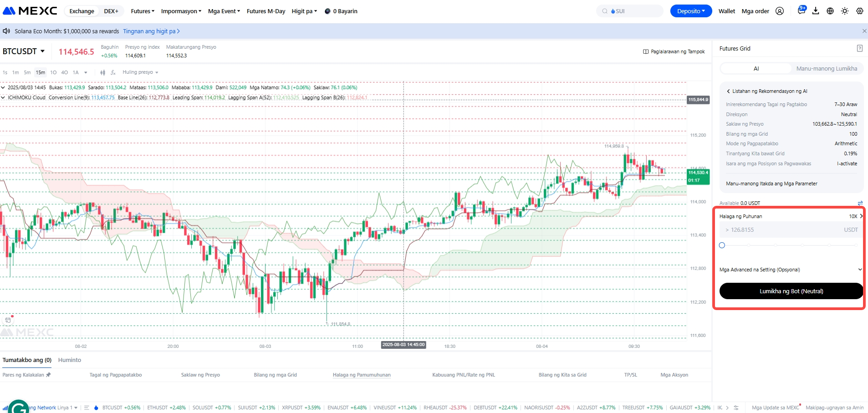Switch to Exchange mode
Screen dimensions: 868x413
pos(82,11)
